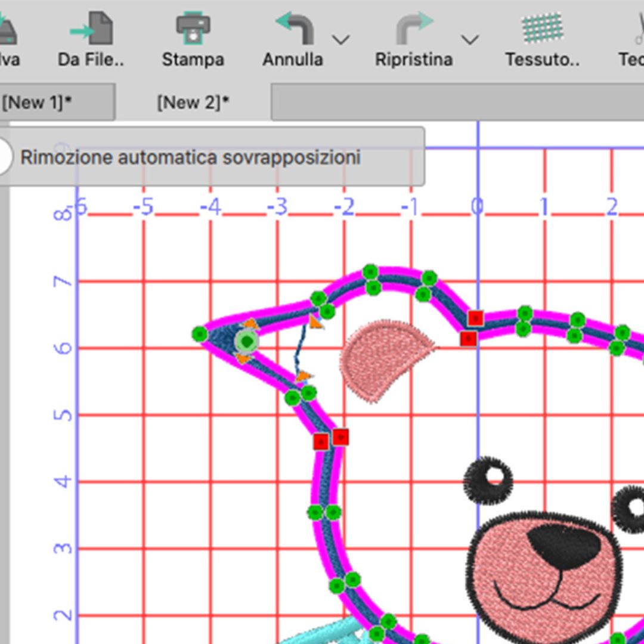The image size is (644, 644).
Task: Click the Stampa printer icon
Action: (x=193, y=27)
